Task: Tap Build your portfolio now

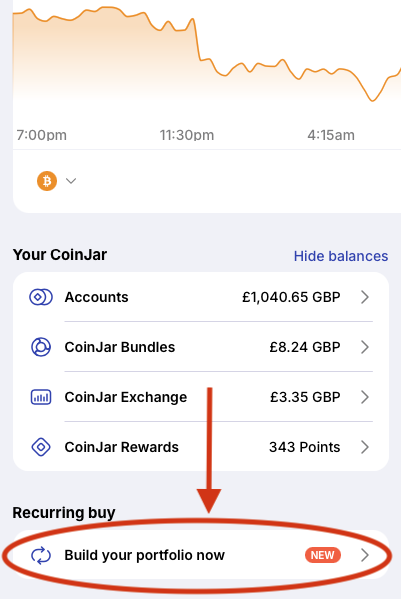Action: tap(144, 555)
